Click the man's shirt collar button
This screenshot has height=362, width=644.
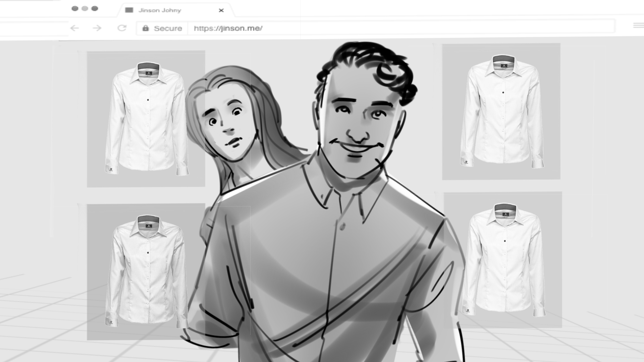[x=342, y=227]
